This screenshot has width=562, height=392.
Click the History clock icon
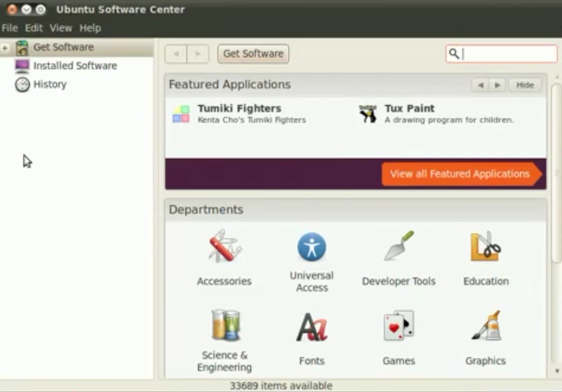[x=22, y=85]
